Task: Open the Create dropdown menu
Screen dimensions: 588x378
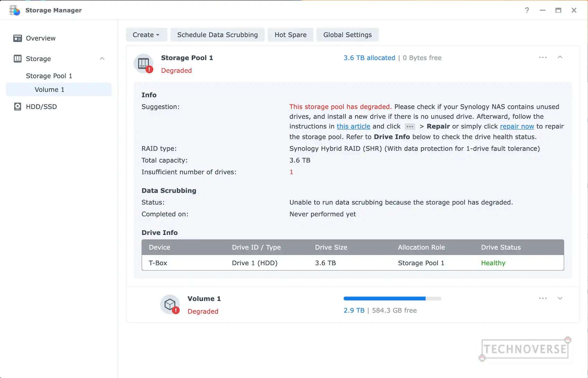Action: point(146,35)
